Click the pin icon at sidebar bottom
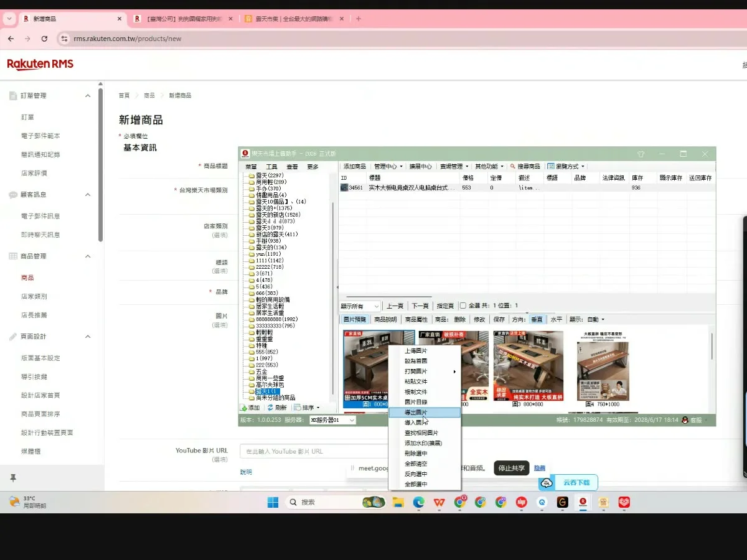747x560 pixels. [x=13, y=478]
